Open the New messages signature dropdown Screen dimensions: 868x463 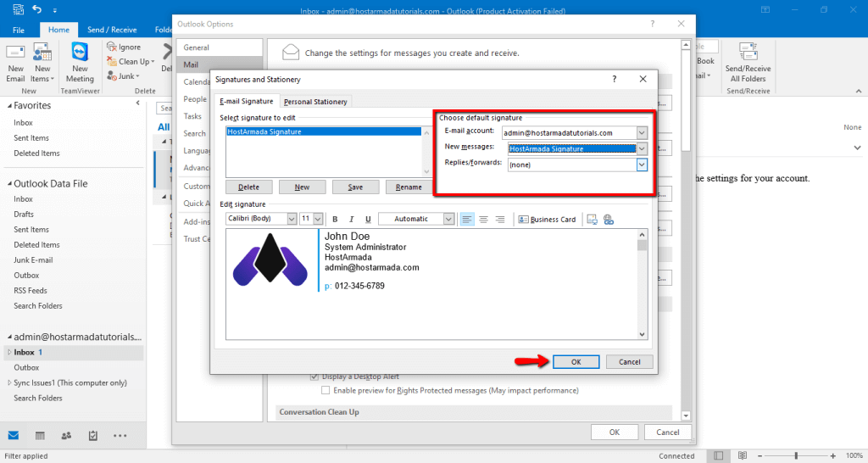coord(642,148)
